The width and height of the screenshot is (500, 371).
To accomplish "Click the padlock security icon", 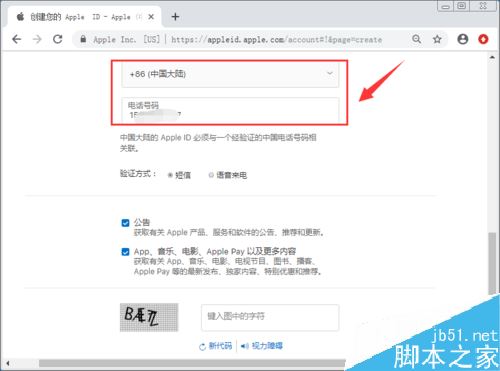I will [83, 39].
